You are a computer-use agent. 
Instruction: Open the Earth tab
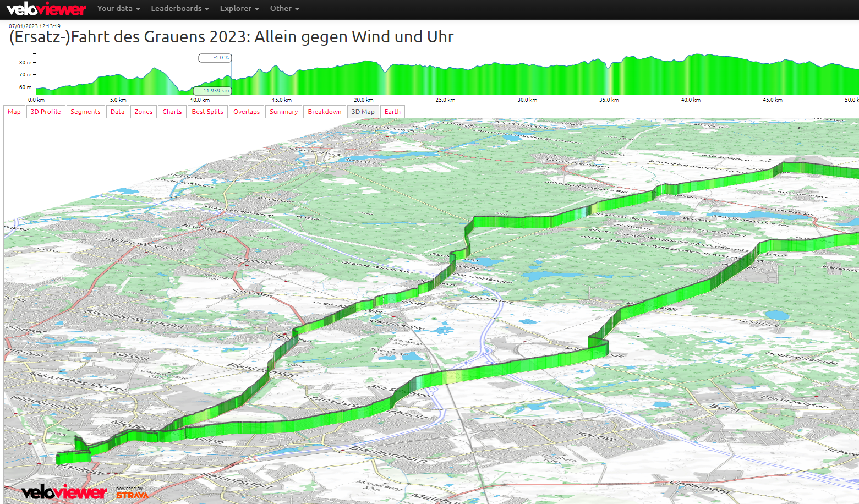point(392,112)
